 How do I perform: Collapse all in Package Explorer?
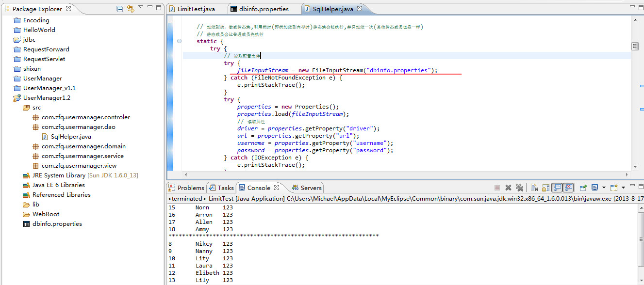(120, 9)
